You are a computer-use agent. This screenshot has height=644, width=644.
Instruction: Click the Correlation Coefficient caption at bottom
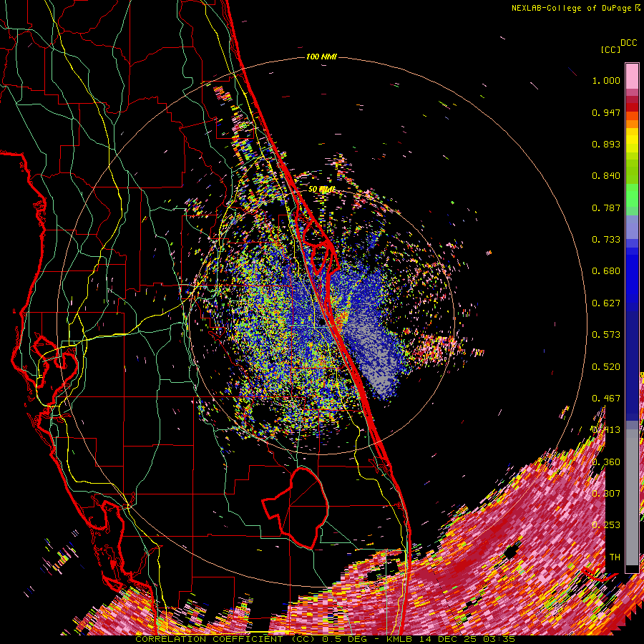(x=325, y=639)
